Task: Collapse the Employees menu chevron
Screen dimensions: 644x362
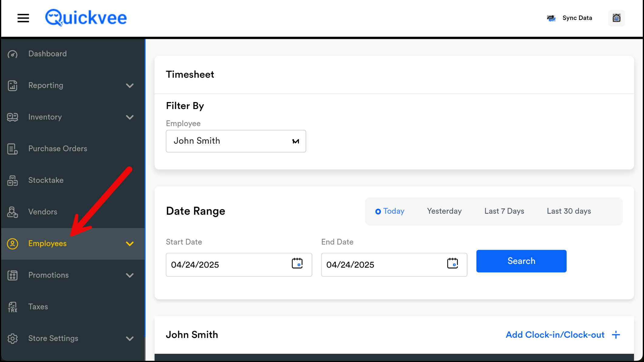Action: (130, 244)
